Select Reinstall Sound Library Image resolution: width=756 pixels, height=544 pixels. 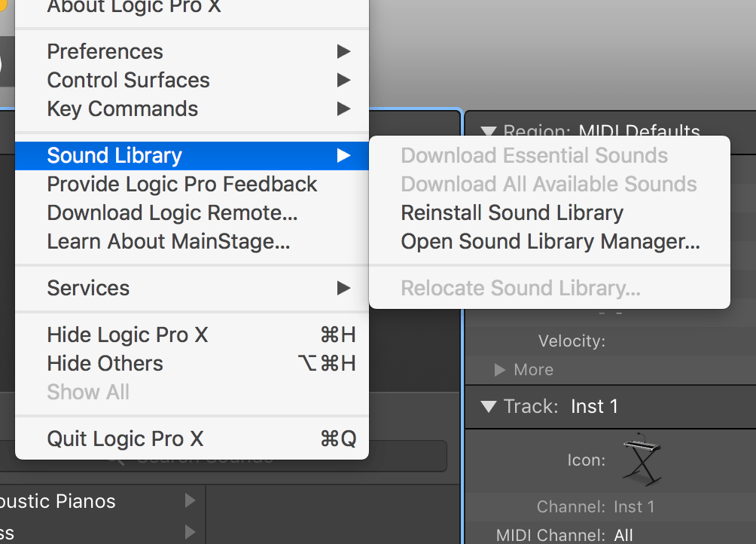pos(512,212)
